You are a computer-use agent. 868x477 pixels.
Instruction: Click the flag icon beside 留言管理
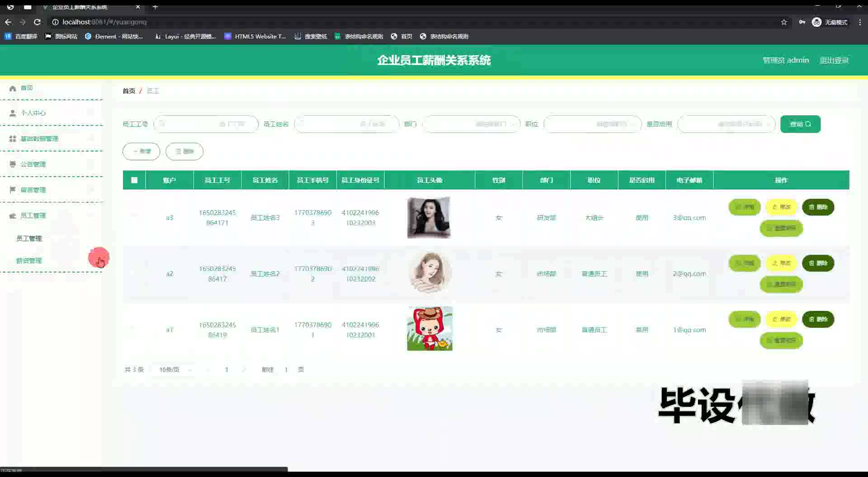coord(13,190)
